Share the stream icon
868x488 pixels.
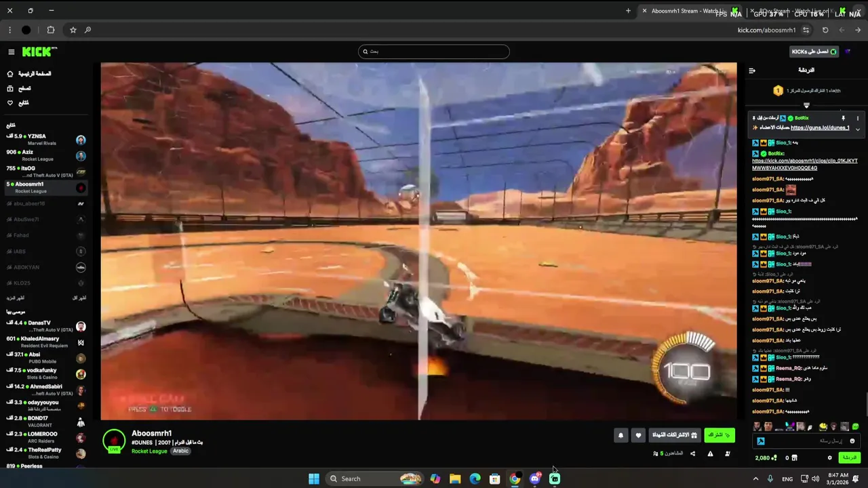tap(692, 453)
